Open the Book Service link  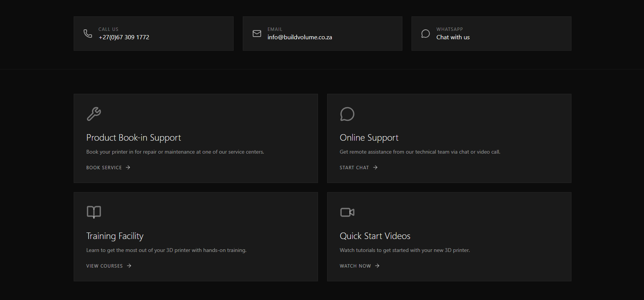point(104,168)
